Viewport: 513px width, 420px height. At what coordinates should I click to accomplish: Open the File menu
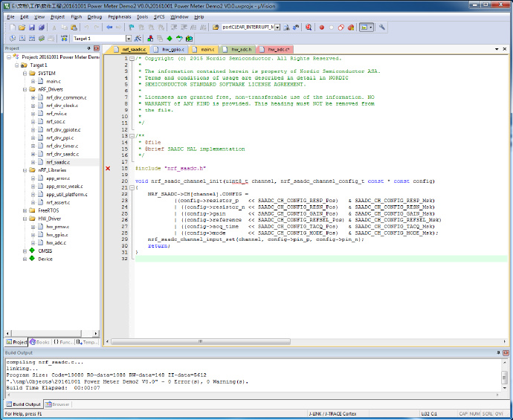10,17
